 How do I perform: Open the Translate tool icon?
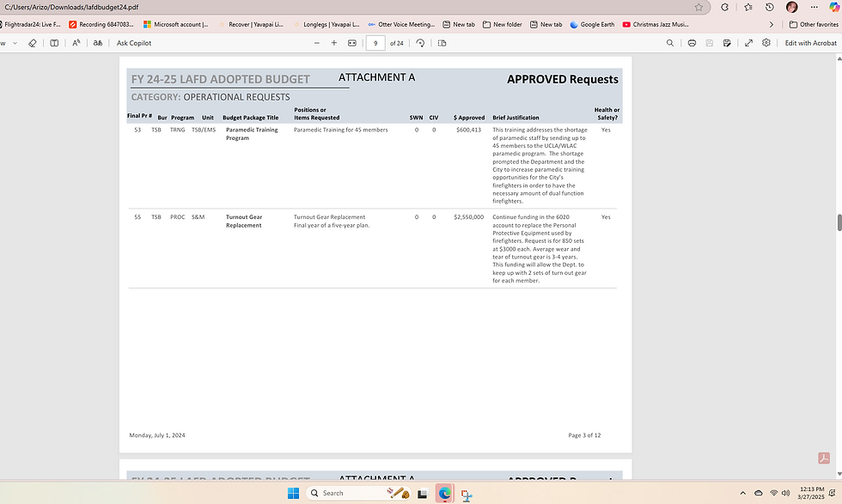pos(98,43)
